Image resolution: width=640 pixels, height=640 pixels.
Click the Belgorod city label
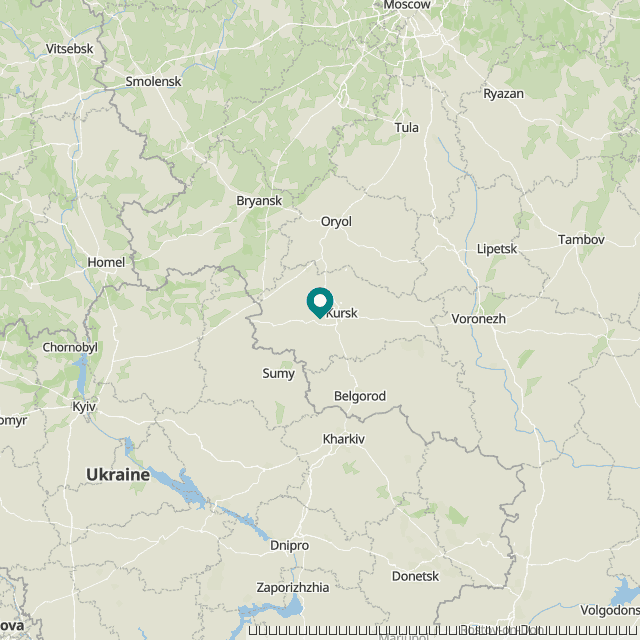pos(360,396)
